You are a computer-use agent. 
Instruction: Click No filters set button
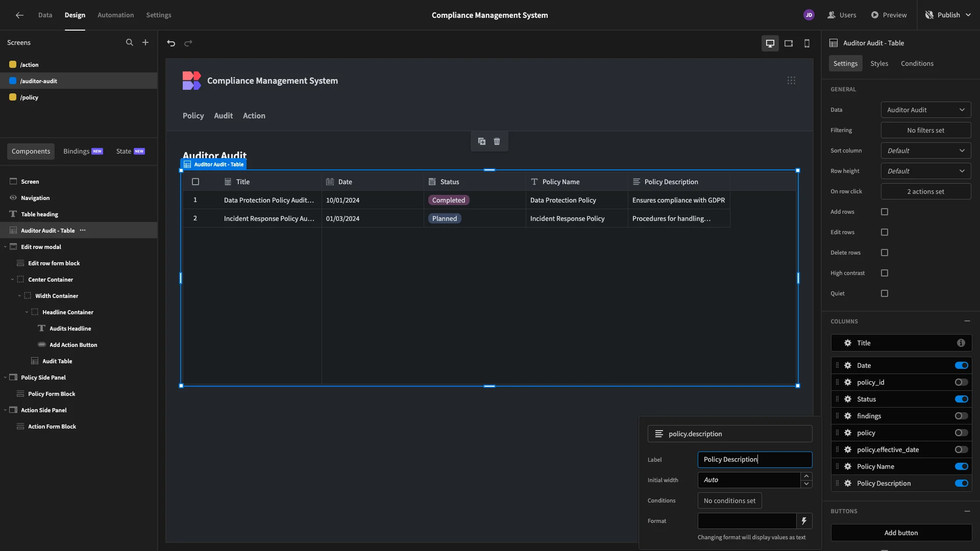coord(926,130)
